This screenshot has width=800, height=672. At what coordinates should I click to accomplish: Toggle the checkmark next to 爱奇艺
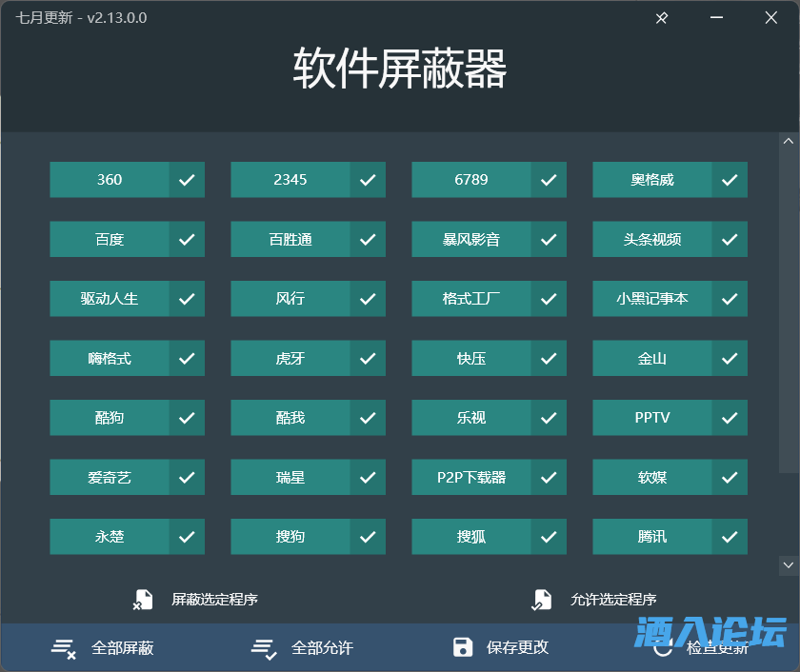pyautogui.click(x=187, y=477)
